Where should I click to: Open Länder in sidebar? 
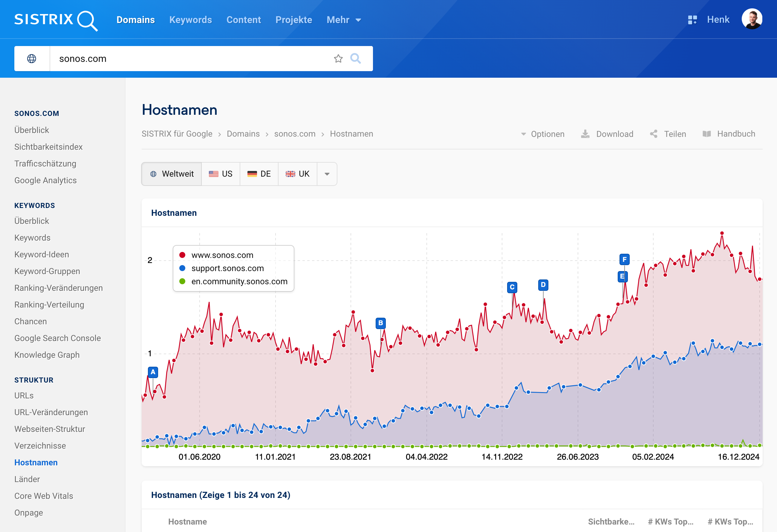27,479
